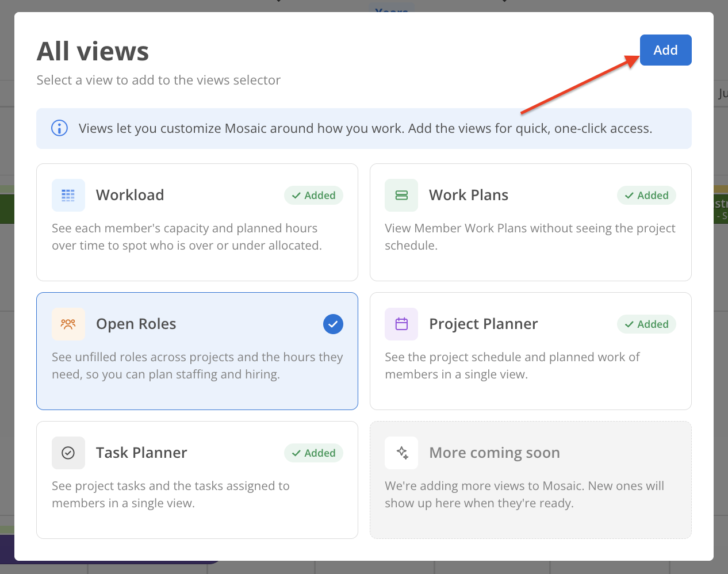Viewport: 728px width, 574px height.
Task: Click Work Plans description about Member Work Plans
Action: click(x=530, y=237)
